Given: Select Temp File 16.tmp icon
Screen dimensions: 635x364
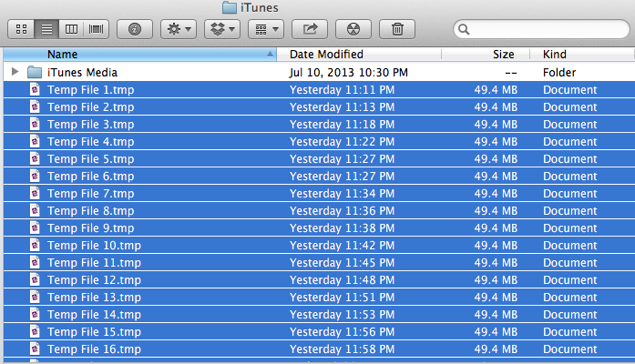Looking at the screenshot, I should [35, 349].
